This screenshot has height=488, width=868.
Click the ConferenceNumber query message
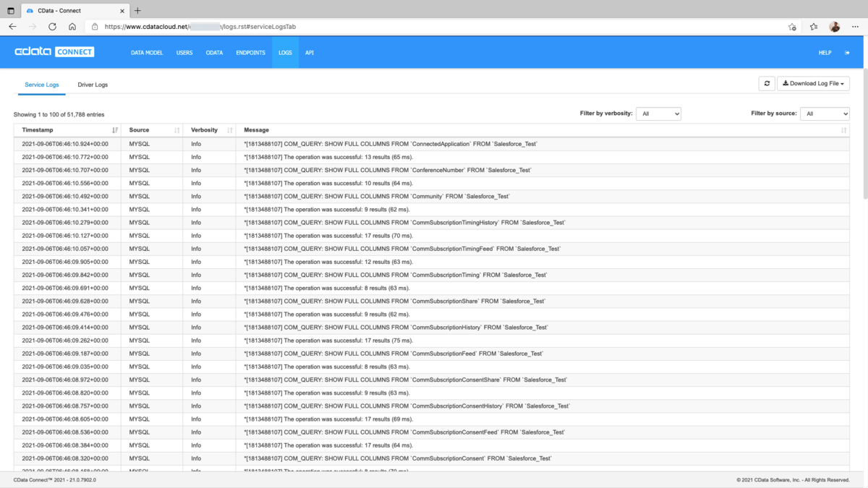(x=388, y=170)
